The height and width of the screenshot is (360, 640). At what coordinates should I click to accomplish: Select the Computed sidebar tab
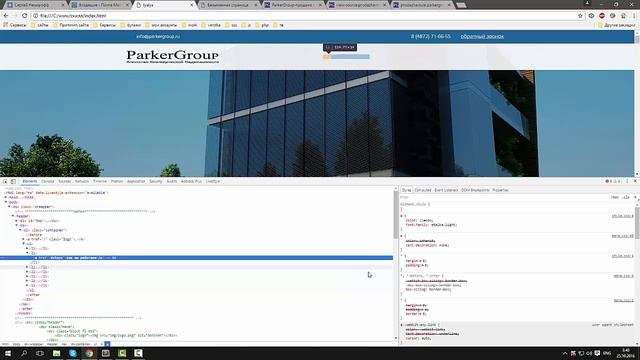(423, 190)
